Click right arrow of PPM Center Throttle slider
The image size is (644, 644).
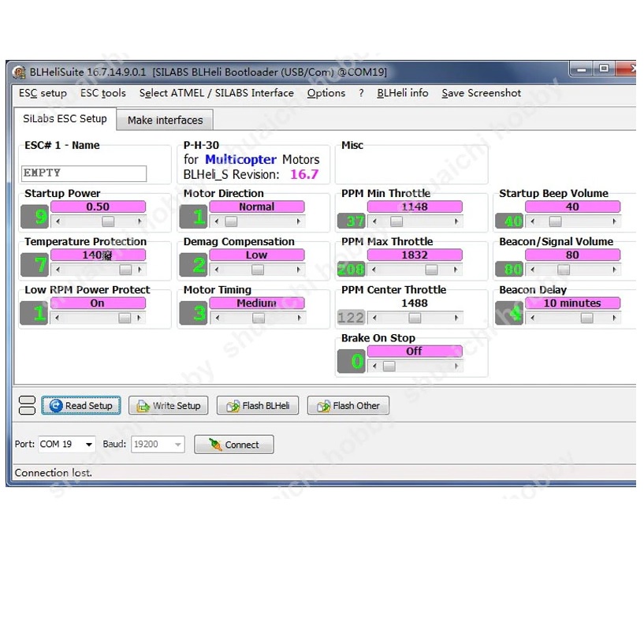coord(456,318)
